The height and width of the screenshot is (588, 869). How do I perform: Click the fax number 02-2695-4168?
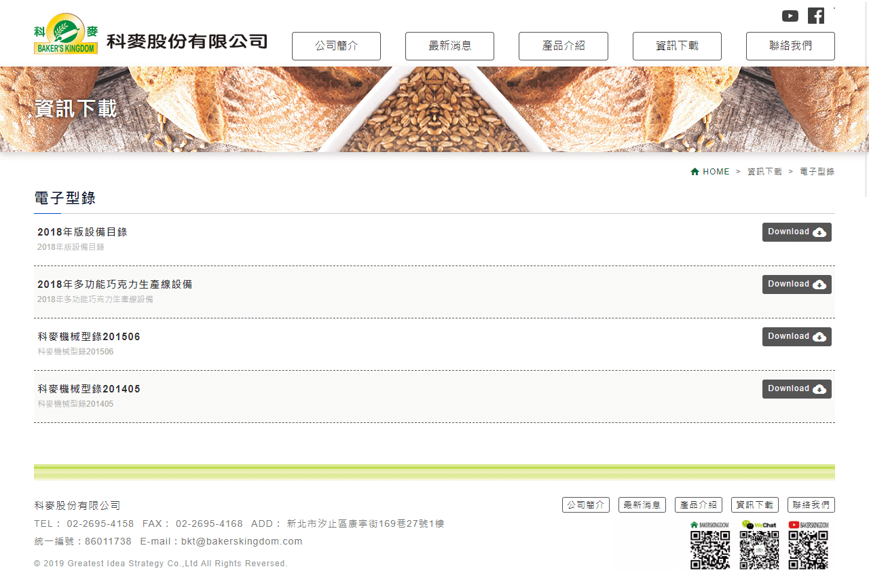(x=209, y=524)
